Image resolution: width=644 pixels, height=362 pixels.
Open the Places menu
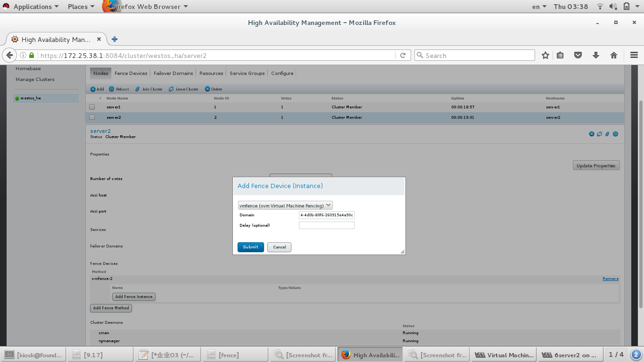click(81, 7)
